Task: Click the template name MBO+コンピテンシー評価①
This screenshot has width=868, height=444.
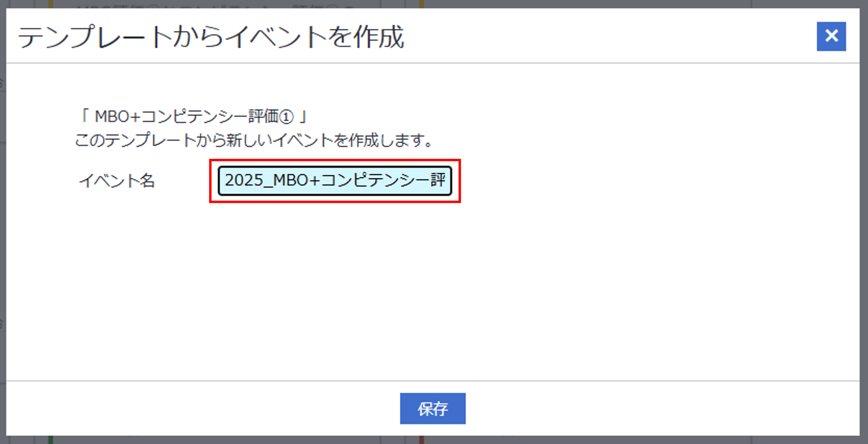Action: (194, 117)
